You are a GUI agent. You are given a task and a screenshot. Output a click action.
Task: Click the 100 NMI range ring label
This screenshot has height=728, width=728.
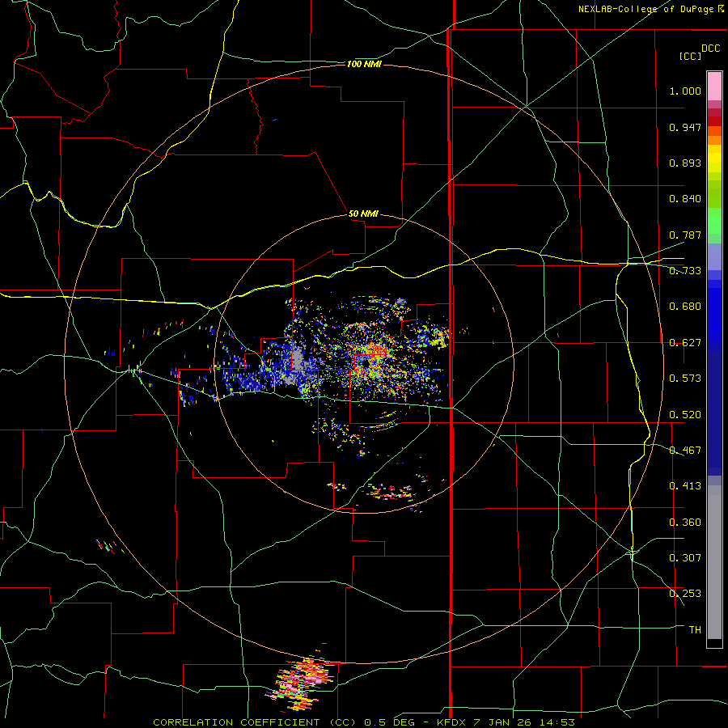tap(365, 64)
